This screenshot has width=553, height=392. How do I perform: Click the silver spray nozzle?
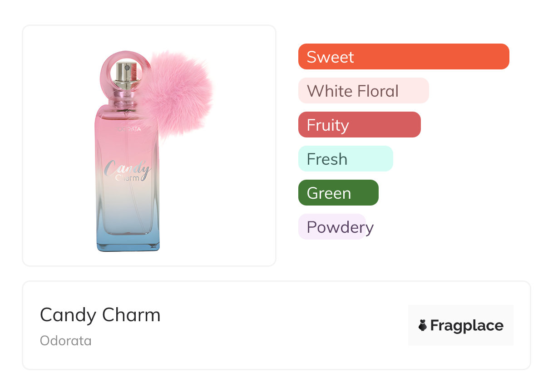(x=123, y=75)
